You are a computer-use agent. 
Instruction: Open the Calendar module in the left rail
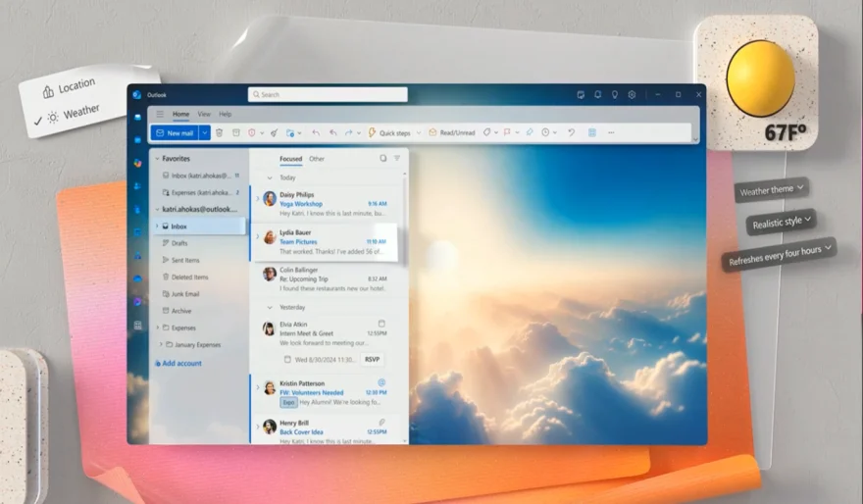click(137, 140)
